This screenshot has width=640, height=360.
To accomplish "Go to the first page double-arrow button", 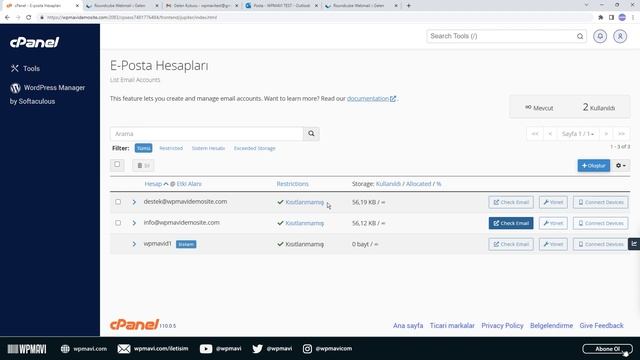I will pos(535,134).
